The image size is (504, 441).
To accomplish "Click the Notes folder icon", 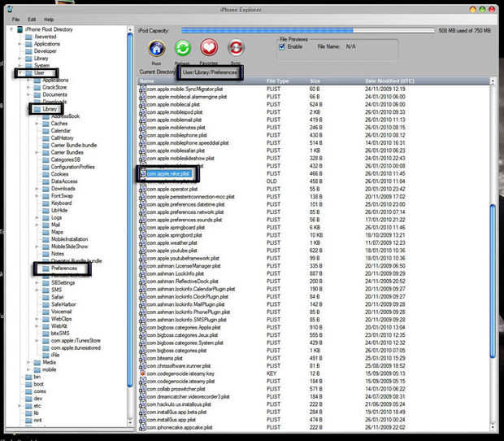I will click(x=46, y=254).
